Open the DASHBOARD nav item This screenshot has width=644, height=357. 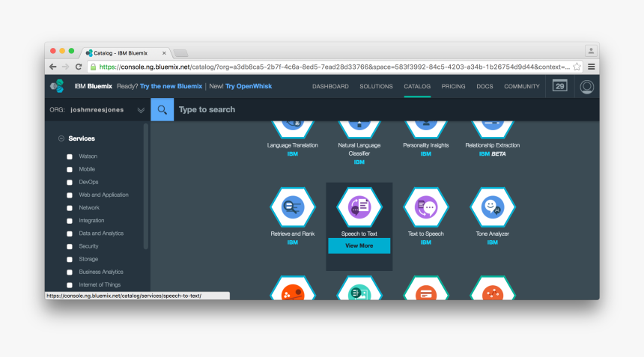[x=330, y=87]
